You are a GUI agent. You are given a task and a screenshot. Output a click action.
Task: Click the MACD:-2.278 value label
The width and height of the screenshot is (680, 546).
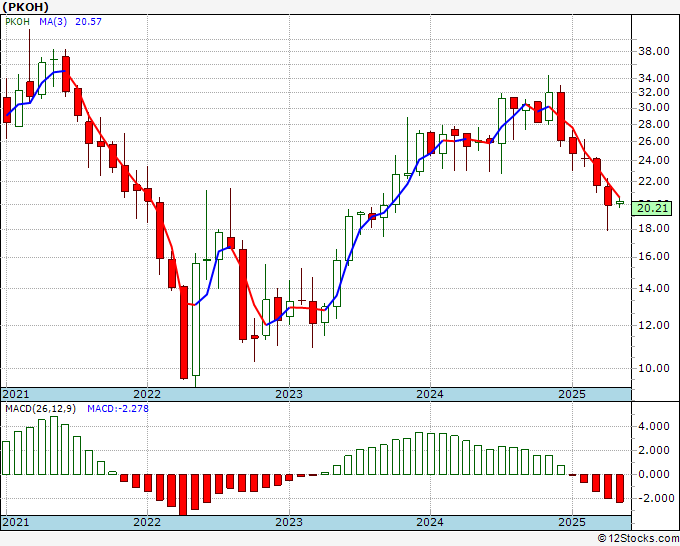tap(118, 409)
